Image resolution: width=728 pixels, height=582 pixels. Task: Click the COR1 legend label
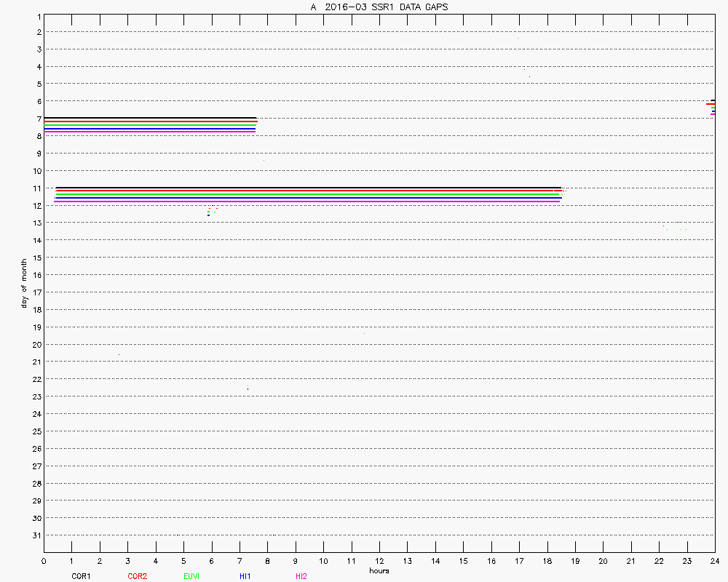(x=81, y=576)
